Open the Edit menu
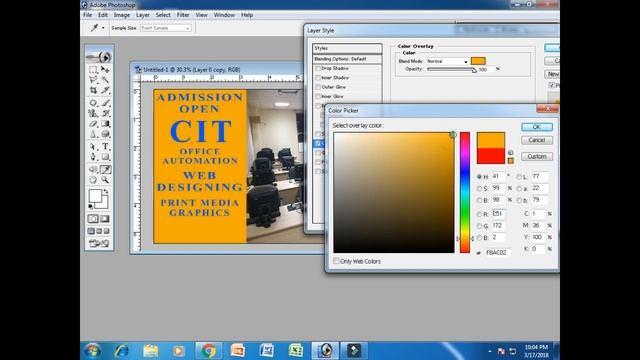 point(103,15)
